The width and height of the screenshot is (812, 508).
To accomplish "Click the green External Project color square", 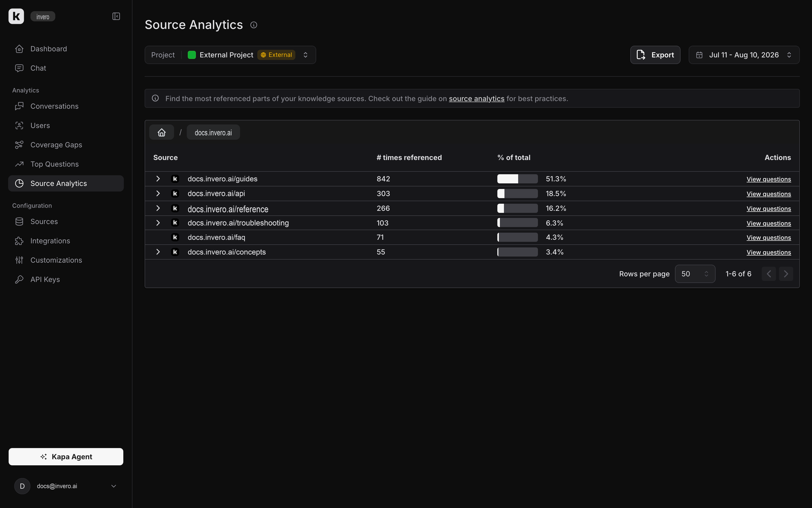I will tap(192, 55).
